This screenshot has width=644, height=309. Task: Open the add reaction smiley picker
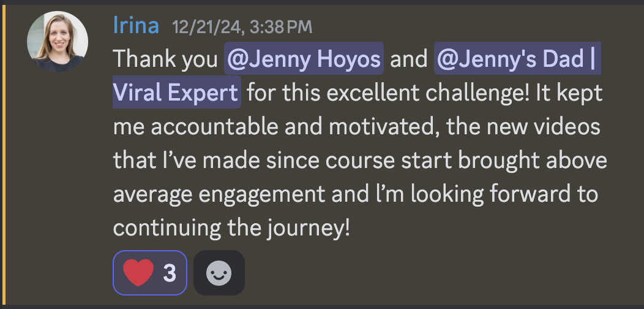219,273
